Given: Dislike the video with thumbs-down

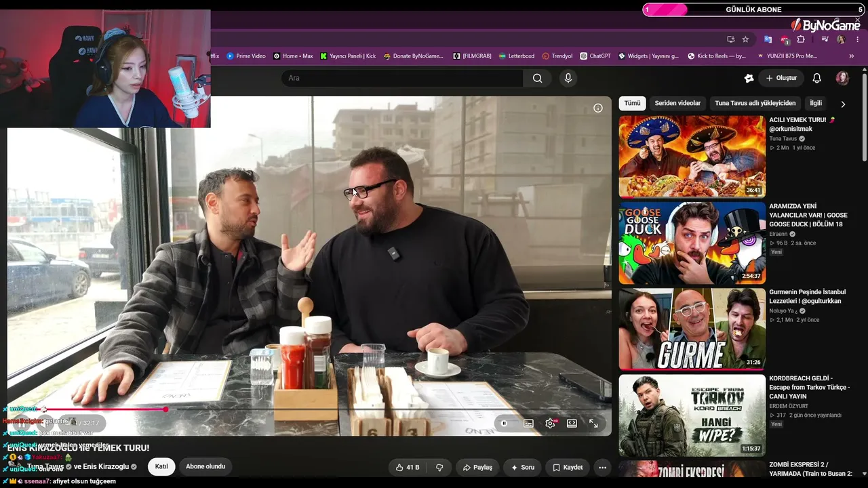Looking at the screenshot, I should [439, 467].
